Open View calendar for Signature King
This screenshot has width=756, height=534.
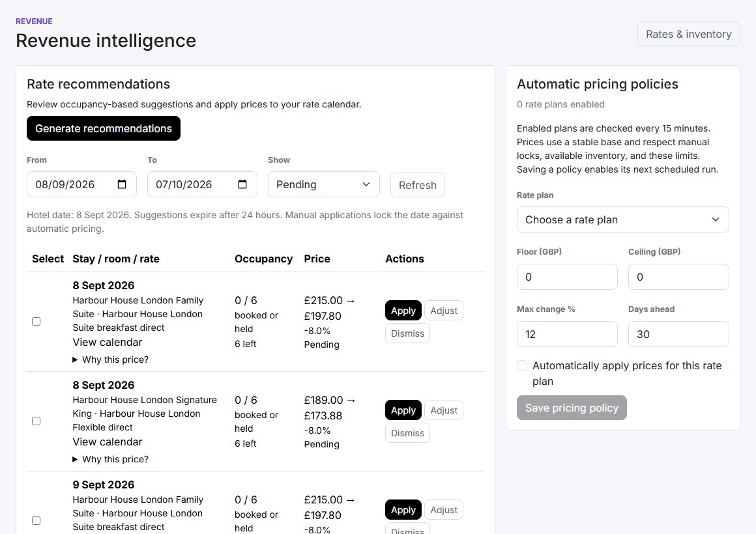(108, 442)
